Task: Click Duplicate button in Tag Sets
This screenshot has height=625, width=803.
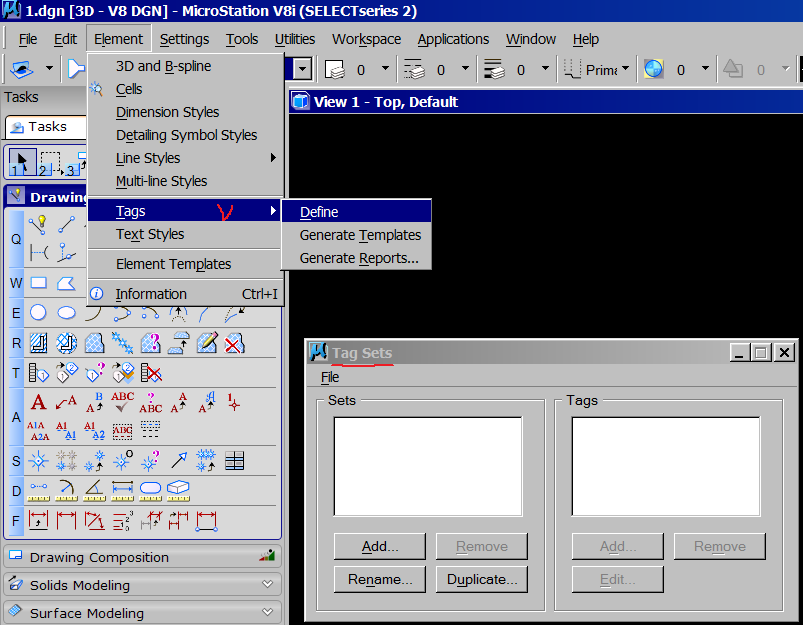Action: pyautogui.click(x=482, y=579)
